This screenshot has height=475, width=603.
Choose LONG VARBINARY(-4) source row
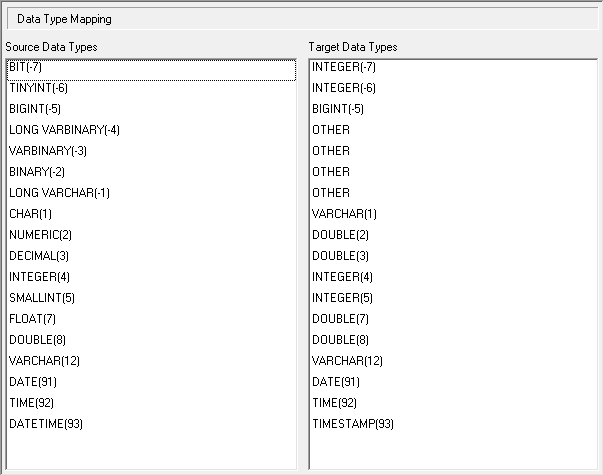(64, 130)
